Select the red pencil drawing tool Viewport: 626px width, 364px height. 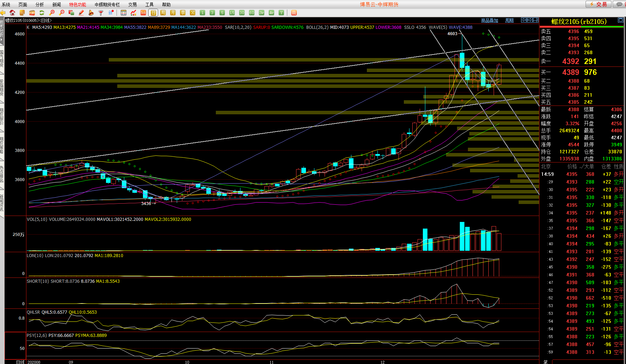pyautogui.click(x=81, y=13)
